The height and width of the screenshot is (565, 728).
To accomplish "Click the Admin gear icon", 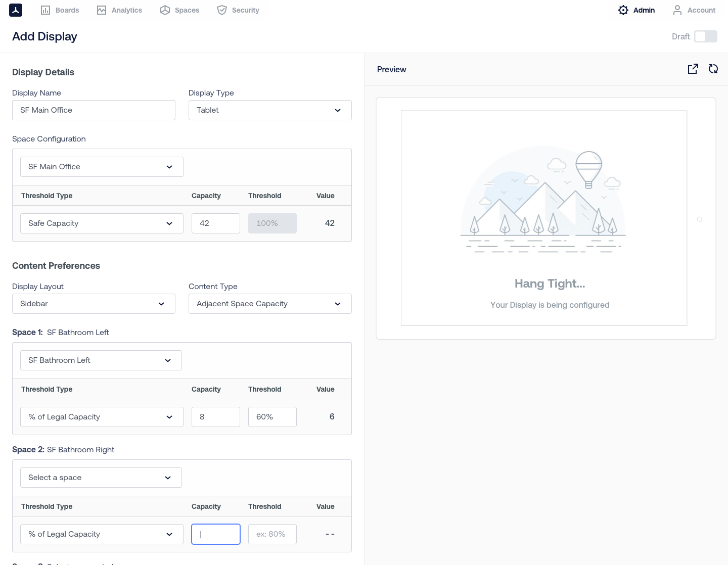I will pos(623,10).
